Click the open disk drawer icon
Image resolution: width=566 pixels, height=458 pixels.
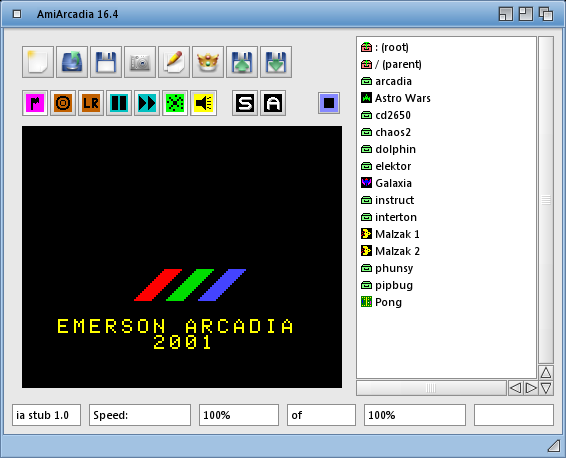72,62
